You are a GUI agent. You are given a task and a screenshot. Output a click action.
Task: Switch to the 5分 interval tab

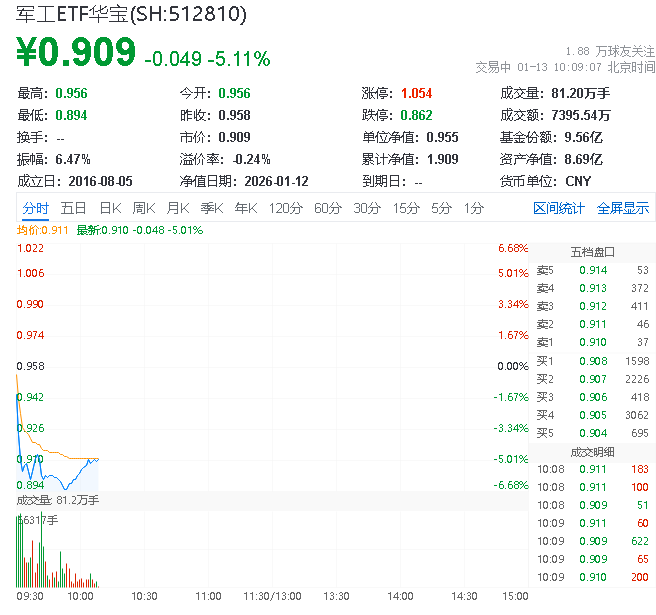coord(441,208)
